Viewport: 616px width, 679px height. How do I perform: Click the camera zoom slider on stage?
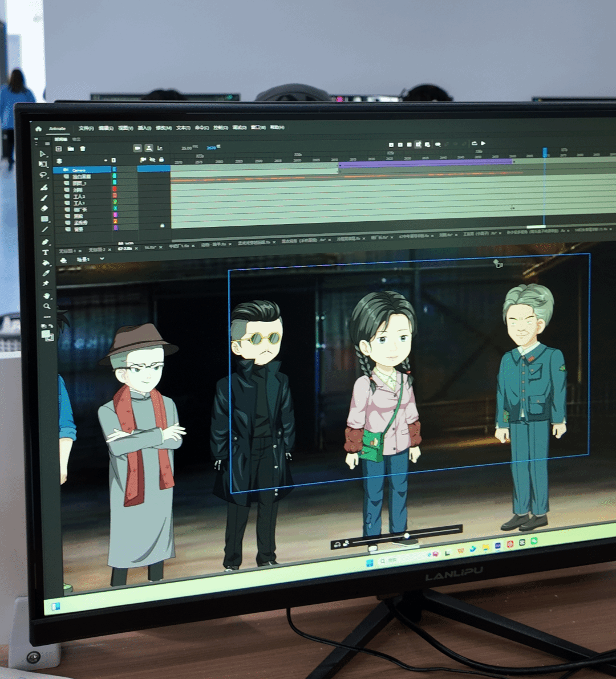(x=406, y=536)
